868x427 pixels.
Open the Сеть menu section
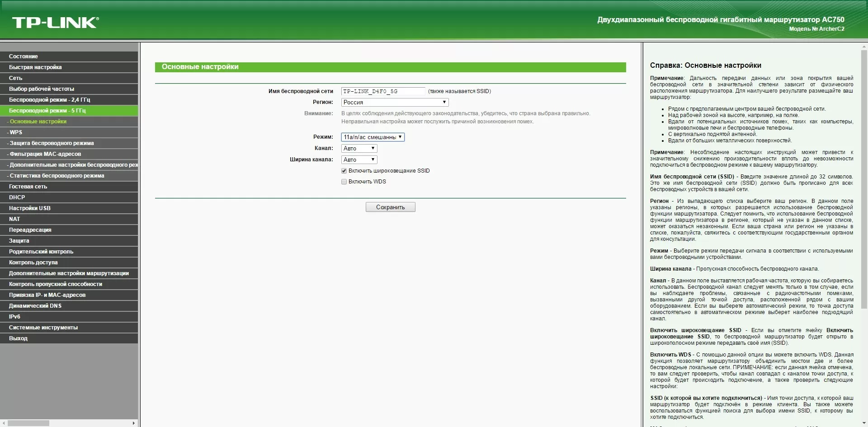(69, 78)
